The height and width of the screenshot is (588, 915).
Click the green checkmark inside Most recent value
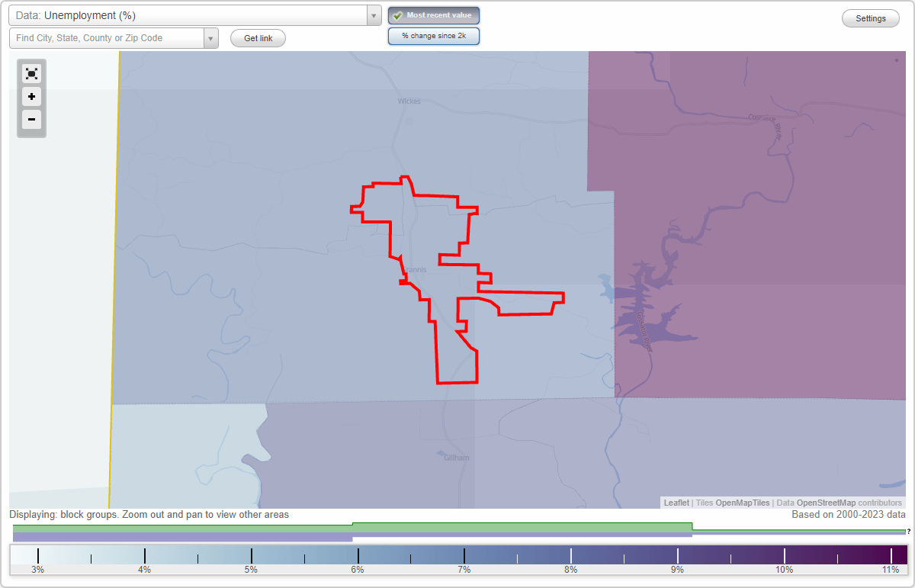(x=397, y=15)
